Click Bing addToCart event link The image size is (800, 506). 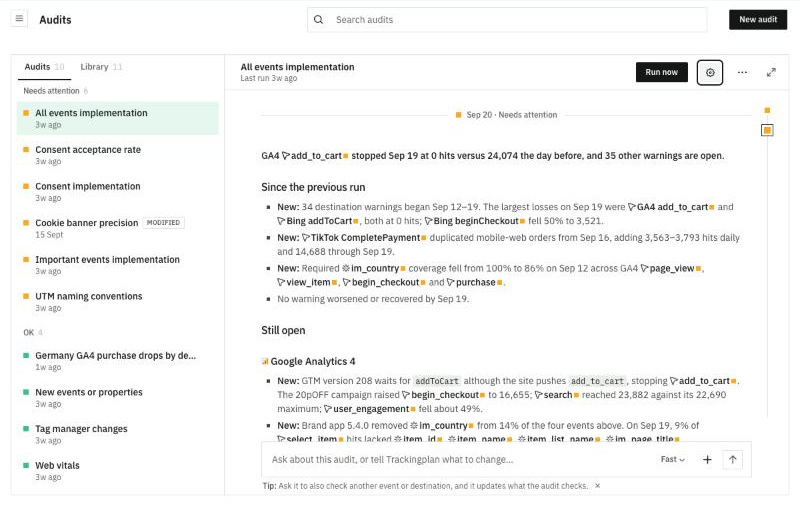[318, 221]
